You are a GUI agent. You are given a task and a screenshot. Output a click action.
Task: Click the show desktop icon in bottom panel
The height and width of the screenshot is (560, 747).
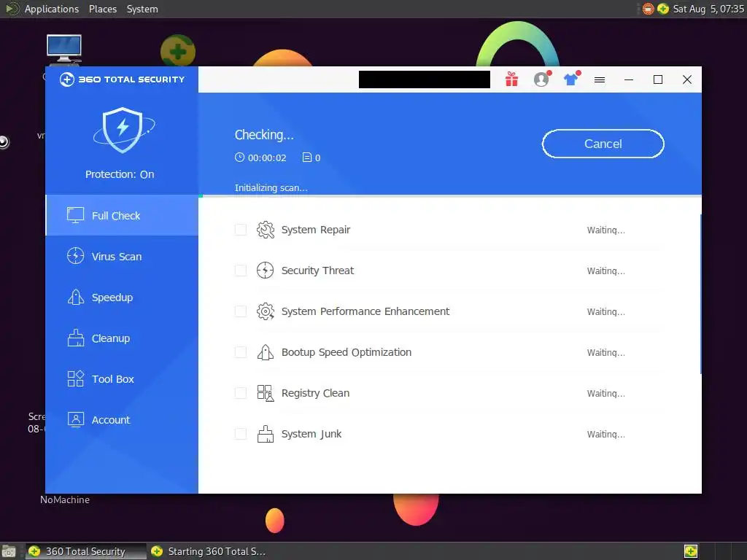(9, 551)
